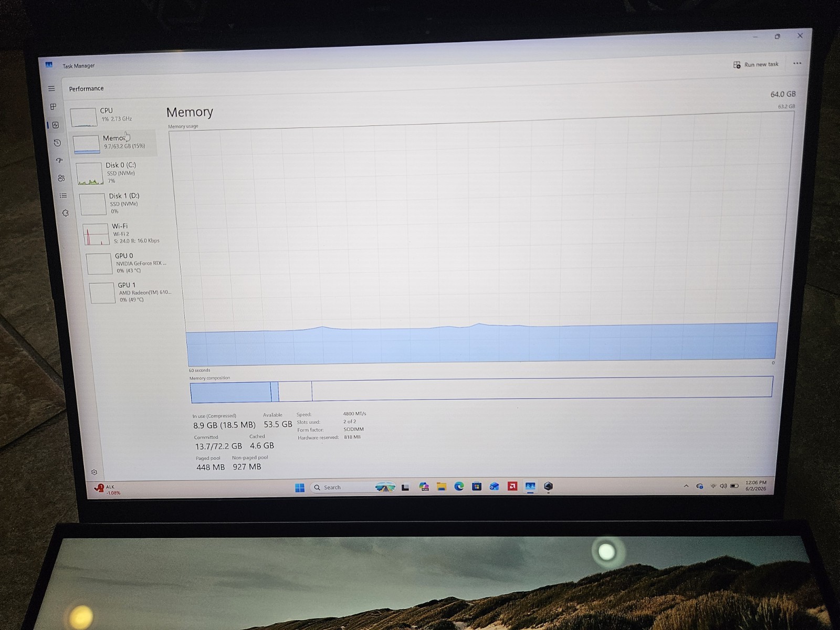Open Outlook from the taskbar

point(494,486)
